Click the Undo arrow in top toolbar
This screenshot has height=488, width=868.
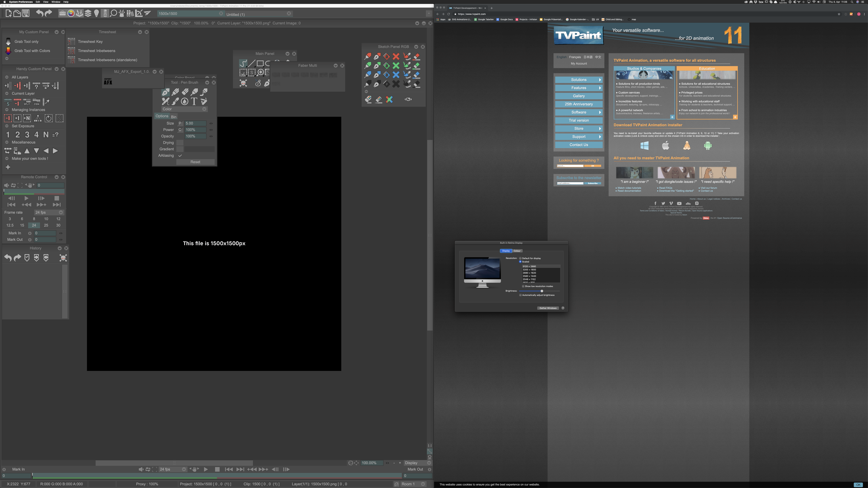40,14
